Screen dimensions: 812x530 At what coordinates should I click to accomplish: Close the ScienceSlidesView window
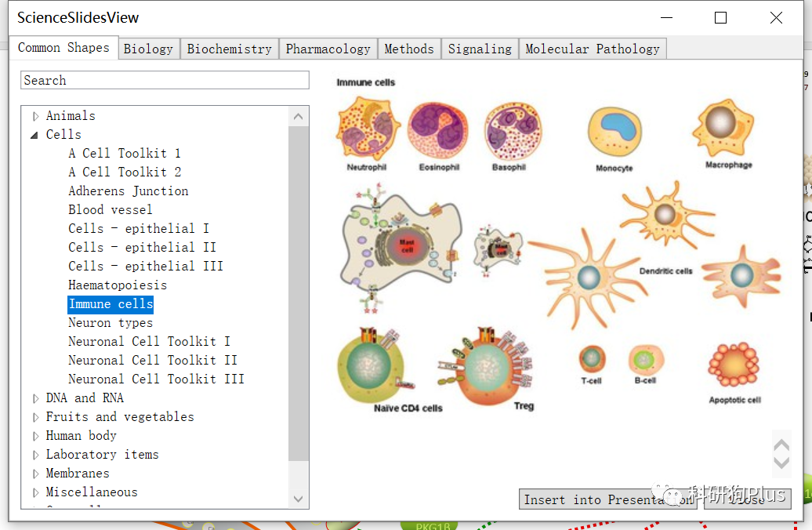776,17
